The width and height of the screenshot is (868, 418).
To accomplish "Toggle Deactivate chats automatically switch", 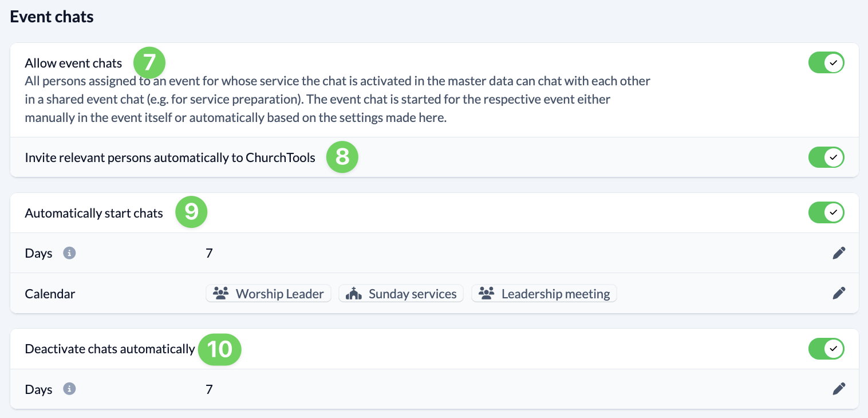I will 826,348.
